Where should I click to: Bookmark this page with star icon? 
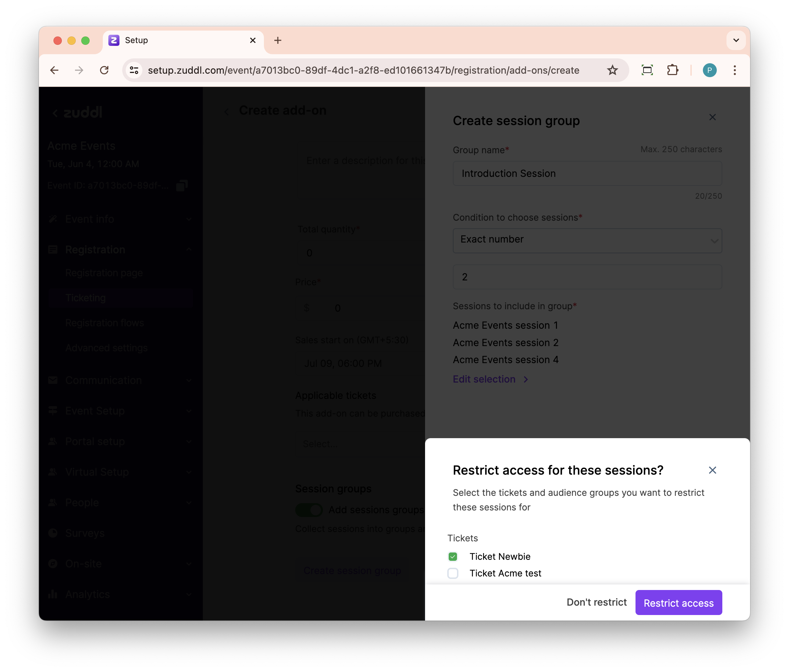coord(612,70)
